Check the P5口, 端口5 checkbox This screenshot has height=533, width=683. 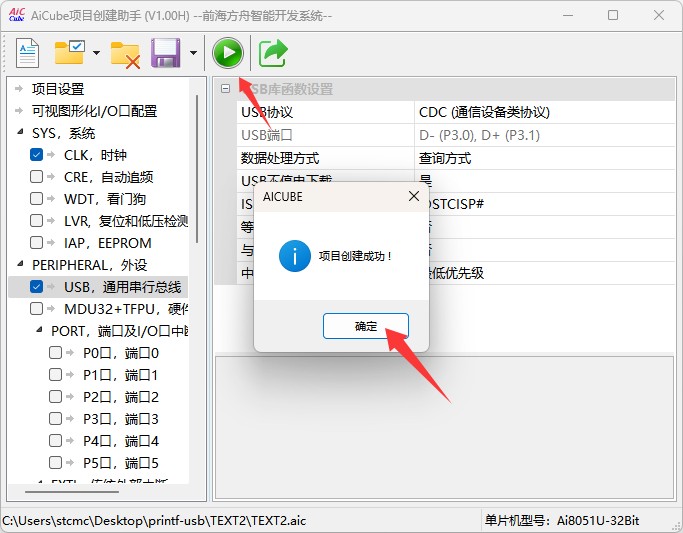point(55,462)
